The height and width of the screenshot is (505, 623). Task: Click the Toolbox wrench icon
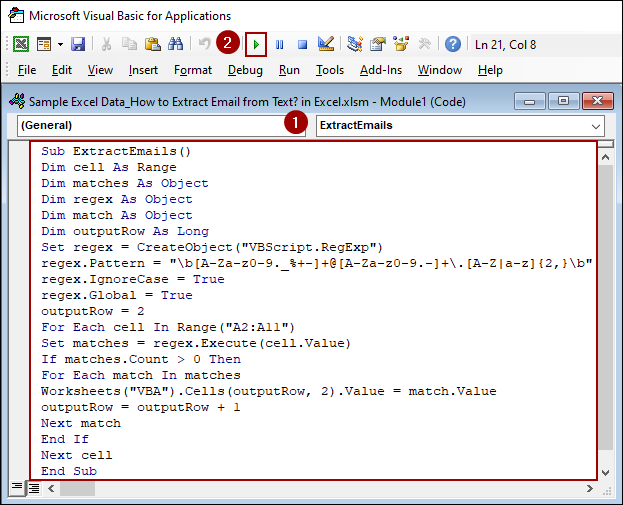[424, 44]
